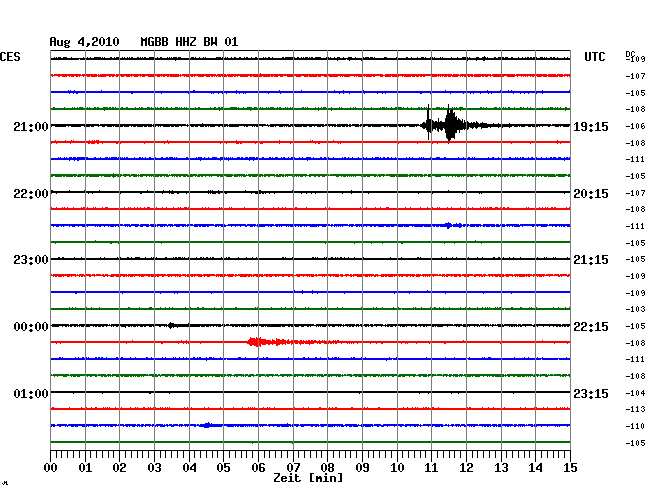Click the 19:15 UTC time label
650x494 pixels.
(591, 126)
